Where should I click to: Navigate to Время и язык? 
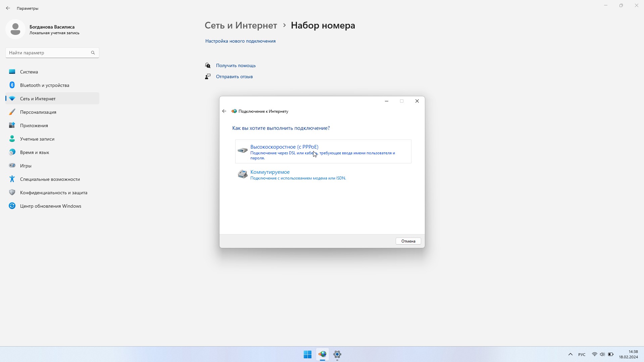(x=35, y=152)
